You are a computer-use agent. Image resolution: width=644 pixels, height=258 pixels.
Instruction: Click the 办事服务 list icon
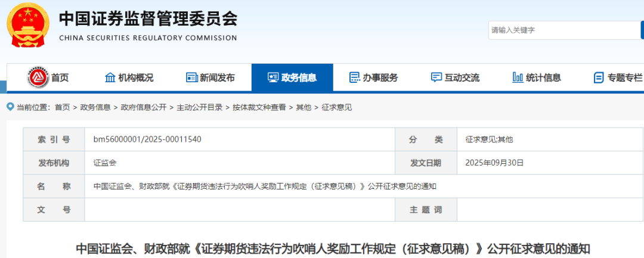pos(354,77)
